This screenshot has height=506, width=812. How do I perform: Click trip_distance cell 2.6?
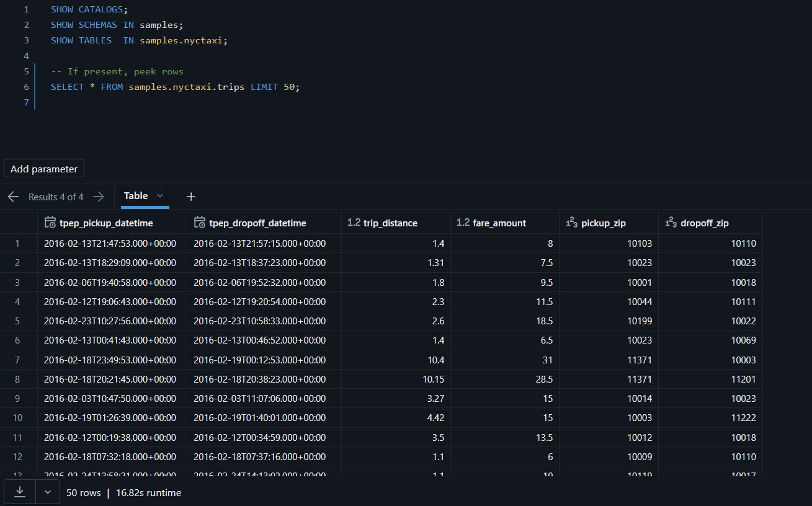point(396,321)
